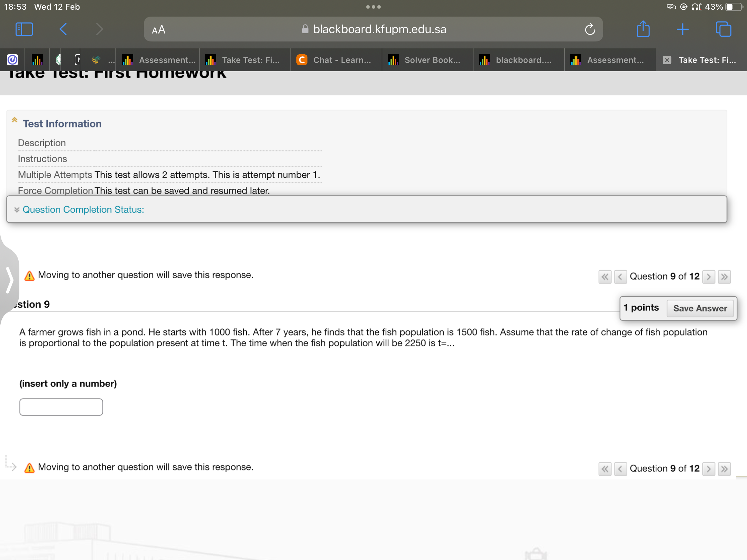Close the active Take Test tab
Image resolution: width=747 pixels, height=560 pixels.
coord(667,60)
